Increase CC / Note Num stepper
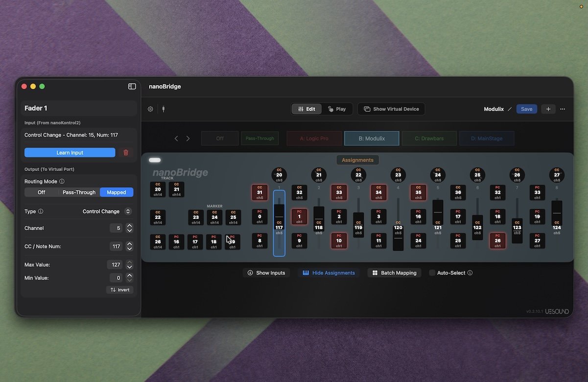Image resolution: width=588 pixels, height=382 pixels. click(129, 244)
